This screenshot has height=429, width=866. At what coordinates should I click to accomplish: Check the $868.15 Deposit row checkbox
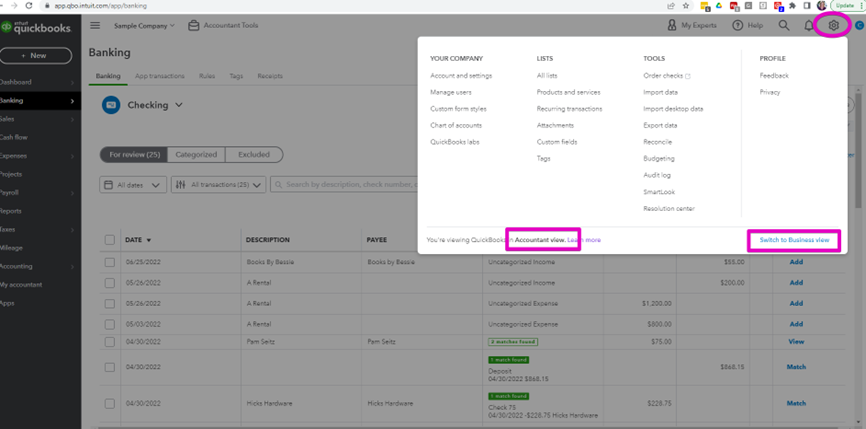(109, 367)
